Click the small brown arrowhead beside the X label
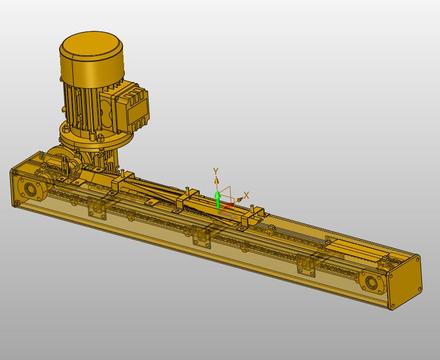Viewport: 440px width, 360px height. (x=239, y=200)
